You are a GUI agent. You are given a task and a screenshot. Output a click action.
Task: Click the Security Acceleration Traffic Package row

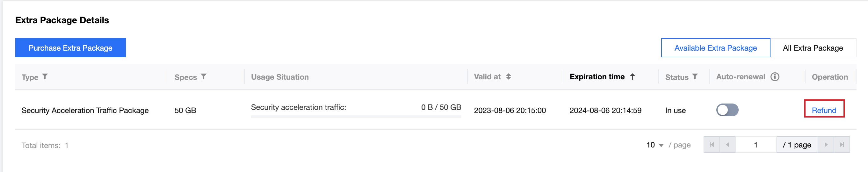point(85,111)
